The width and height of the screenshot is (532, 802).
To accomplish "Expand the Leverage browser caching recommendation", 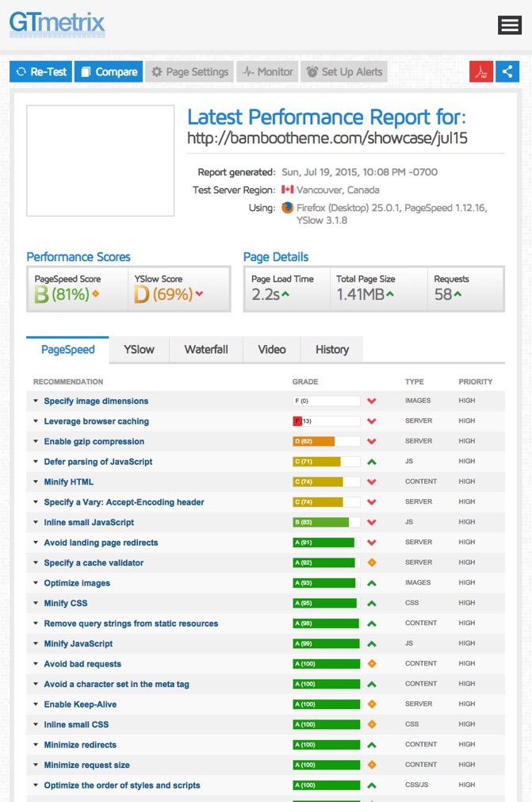I will coord(96,421).
